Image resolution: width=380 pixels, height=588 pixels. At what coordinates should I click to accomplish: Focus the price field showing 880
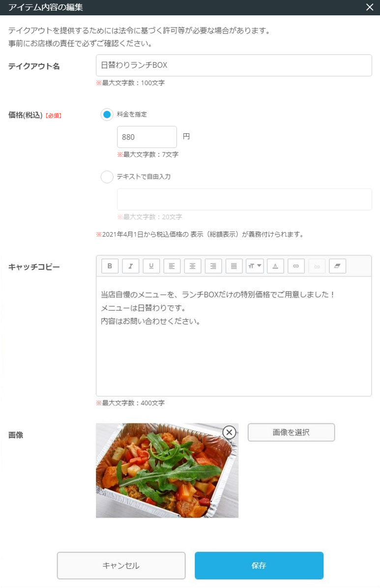coord(146,137)
